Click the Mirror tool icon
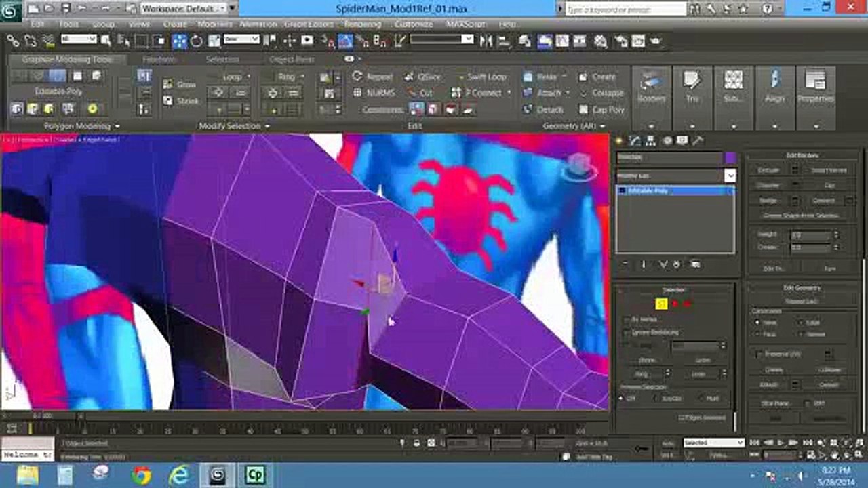The width and height of the screenshot is (868, 488). pyautogui.click(x=486, y=41)
